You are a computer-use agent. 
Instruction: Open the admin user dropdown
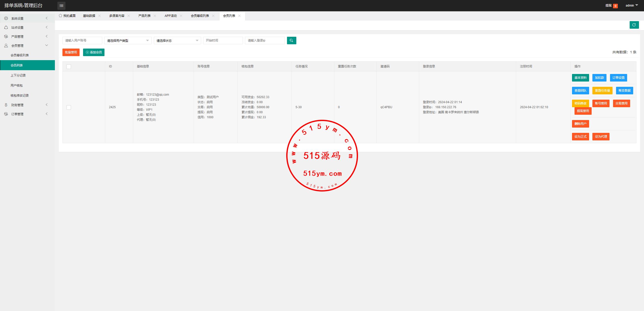click(x=631, y=6)
